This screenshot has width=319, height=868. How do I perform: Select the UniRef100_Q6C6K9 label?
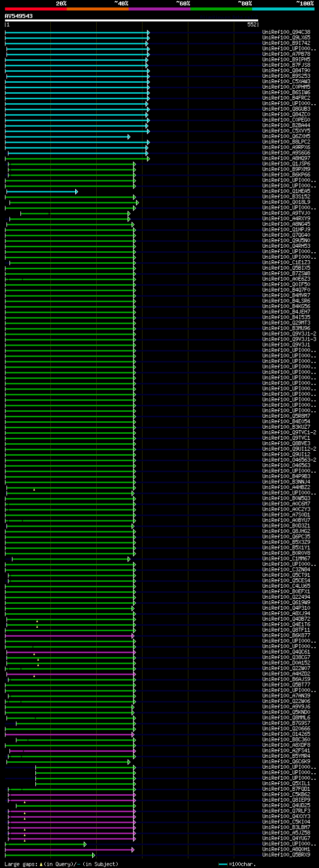click(x=286, y=762)
